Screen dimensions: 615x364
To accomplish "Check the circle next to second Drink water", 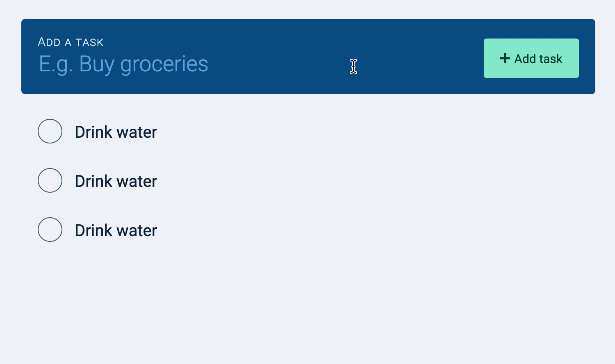I will point(50,180).
